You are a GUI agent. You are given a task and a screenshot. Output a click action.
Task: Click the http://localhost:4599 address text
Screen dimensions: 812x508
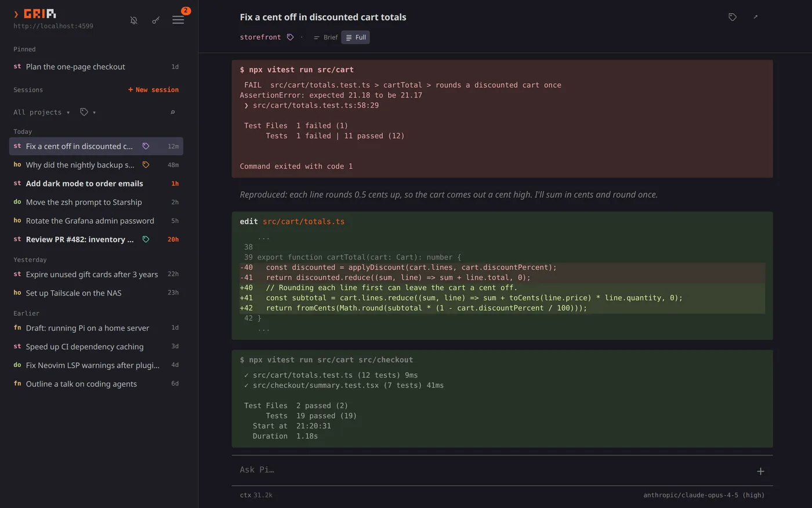(53, 26)
